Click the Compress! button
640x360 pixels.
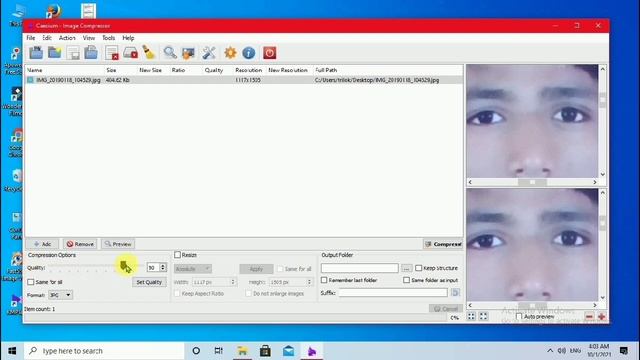[443, 244]
